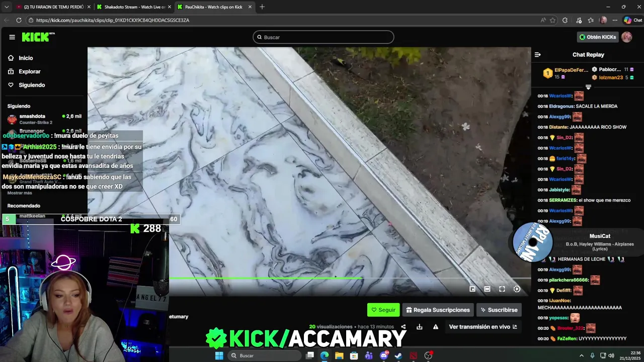This screenshot has height=362, width=644.
Task: Select the PauChikita clips browser tab
Action: tap(214, 7)
